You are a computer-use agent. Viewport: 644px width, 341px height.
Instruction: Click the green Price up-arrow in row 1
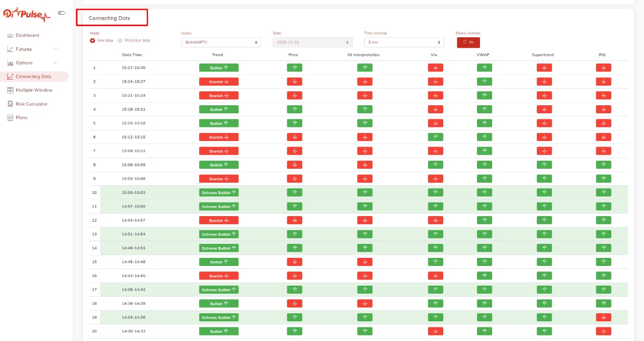(x=294, y=67)
